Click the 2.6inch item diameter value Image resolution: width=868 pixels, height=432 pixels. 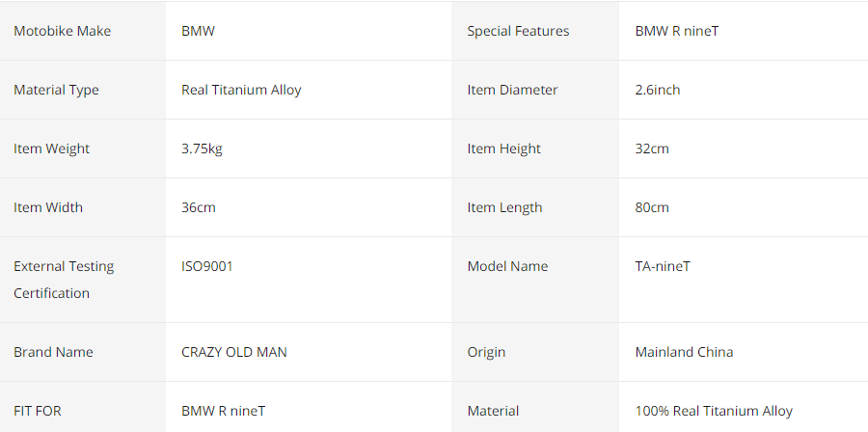(x=658, y=90)
